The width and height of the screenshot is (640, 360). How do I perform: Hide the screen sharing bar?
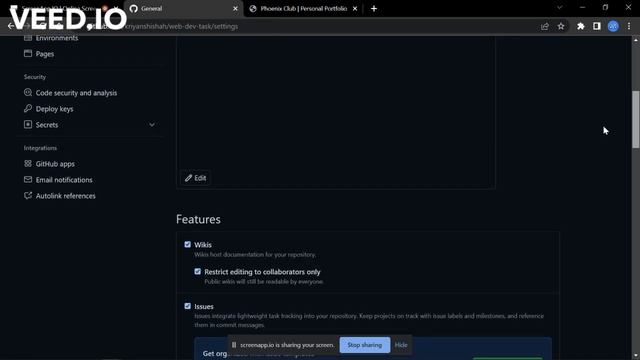(x=401, y=345)
